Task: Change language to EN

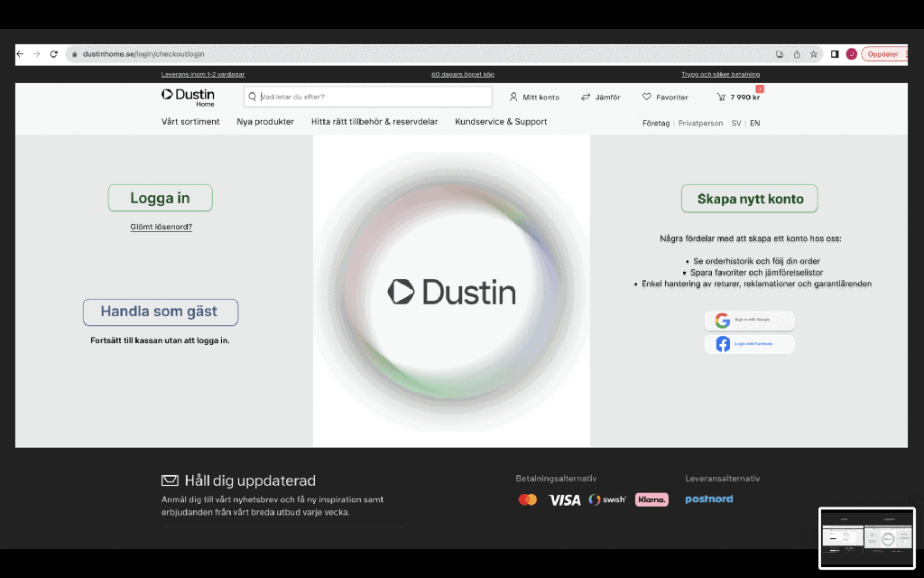Action: coord(754,123)
